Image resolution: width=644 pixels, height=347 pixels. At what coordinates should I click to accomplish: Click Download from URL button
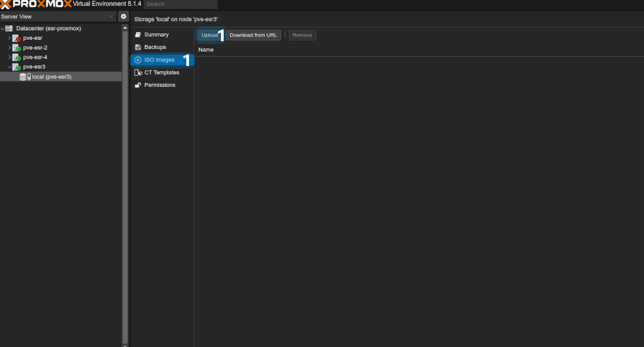point(254,35)
